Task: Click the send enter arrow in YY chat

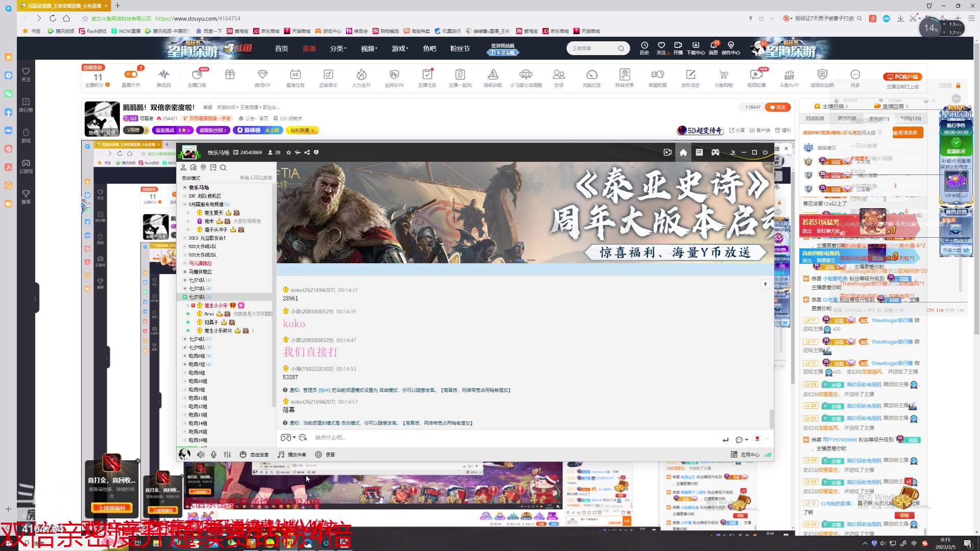Action: coord(726,439)
